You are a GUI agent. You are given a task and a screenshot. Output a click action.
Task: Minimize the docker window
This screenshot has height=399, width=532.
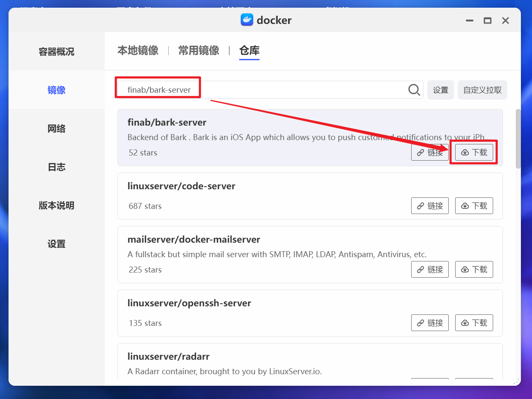coord(470,21)
